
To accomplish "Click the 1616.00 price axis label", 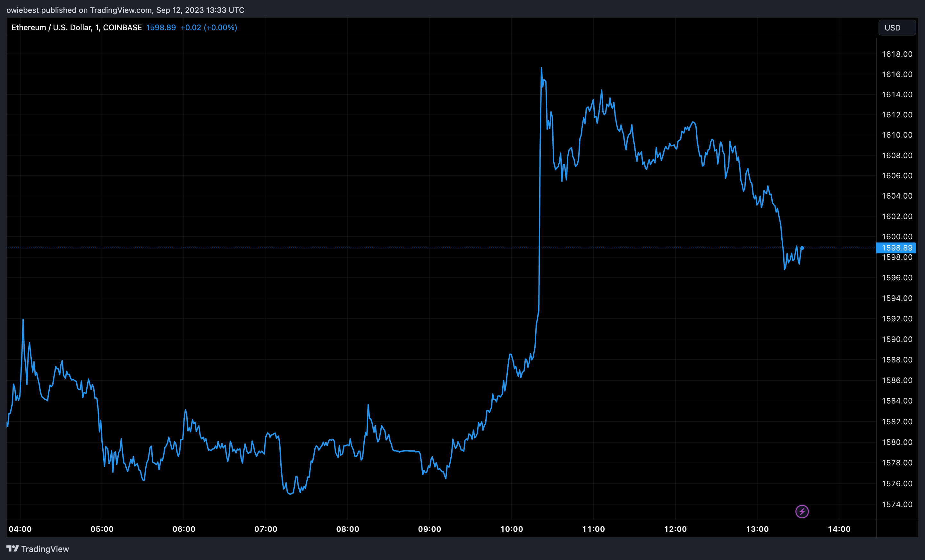I will pos(897,74).
